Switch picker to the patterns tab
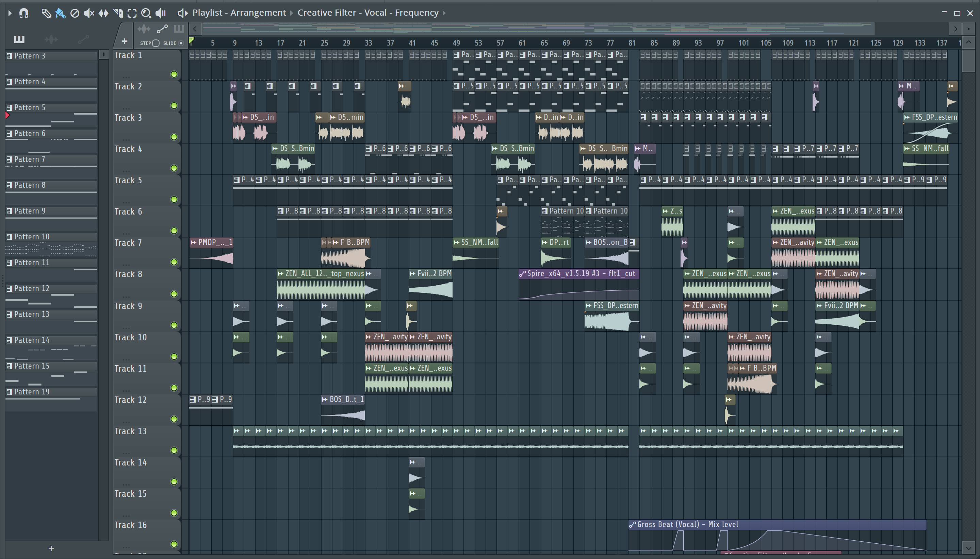Viewport: 980px width, 559px height. [19, 39]
